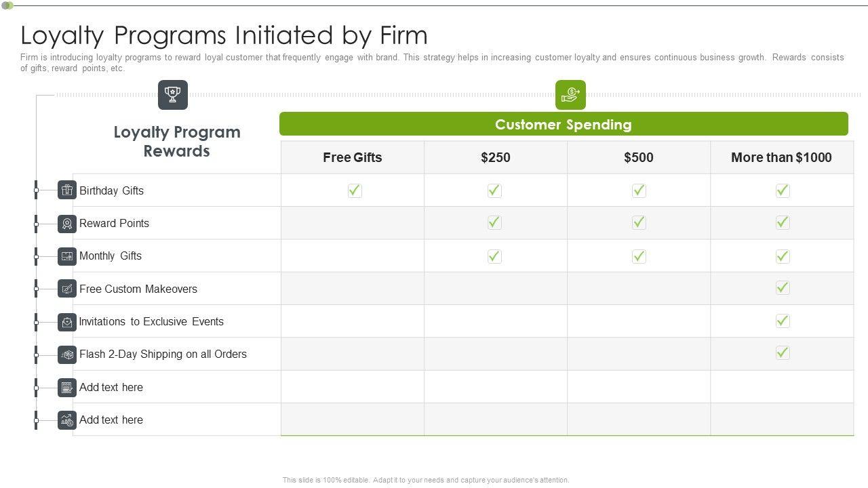
Task: Toggle Birthday Gifts checkbox under Free Gifts
Action: pyautogui.click(x=355, y=190)
